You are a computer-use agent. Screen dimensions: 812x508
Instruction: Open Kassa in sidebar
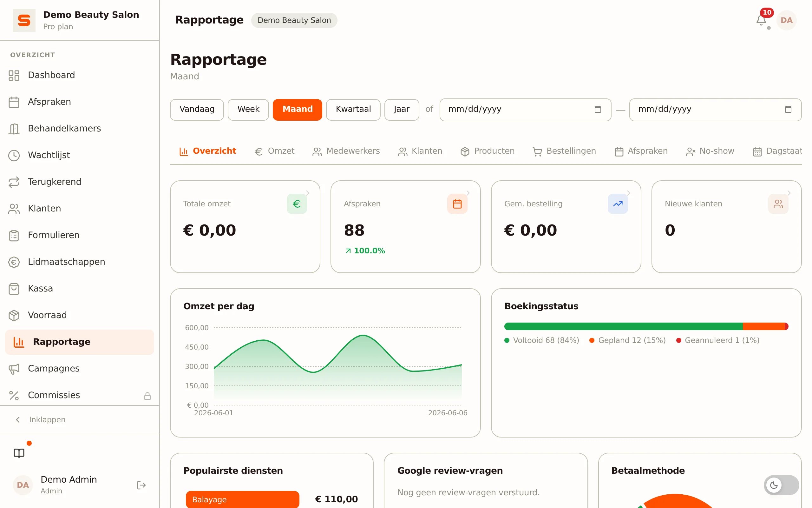[80, 289]
